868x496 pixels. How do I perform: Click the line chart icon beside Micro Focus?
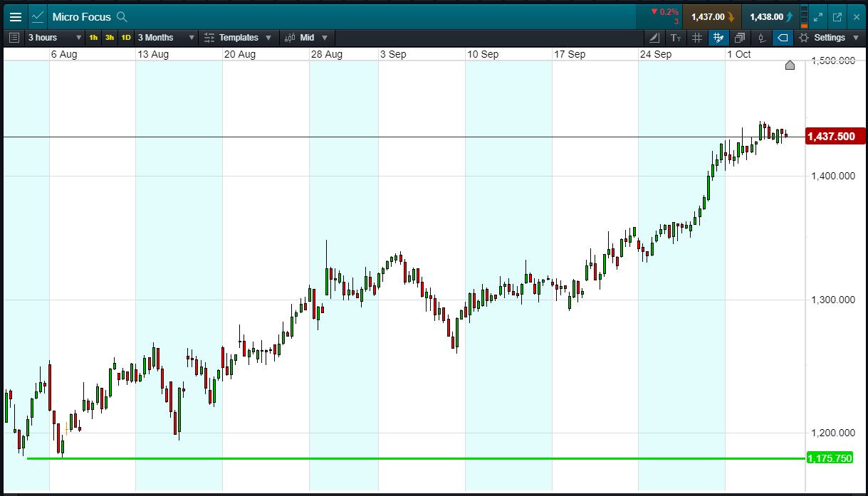[38, 16]
